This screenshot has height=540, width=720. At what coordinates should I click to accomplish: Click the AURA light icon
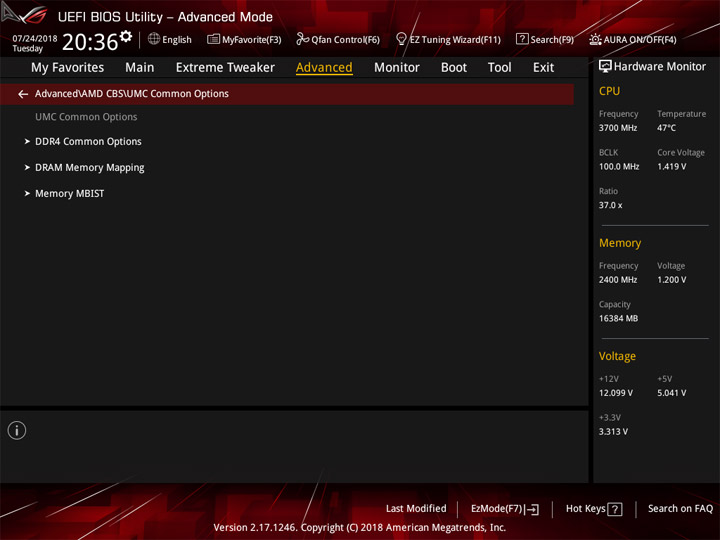[x=595, y=39]
